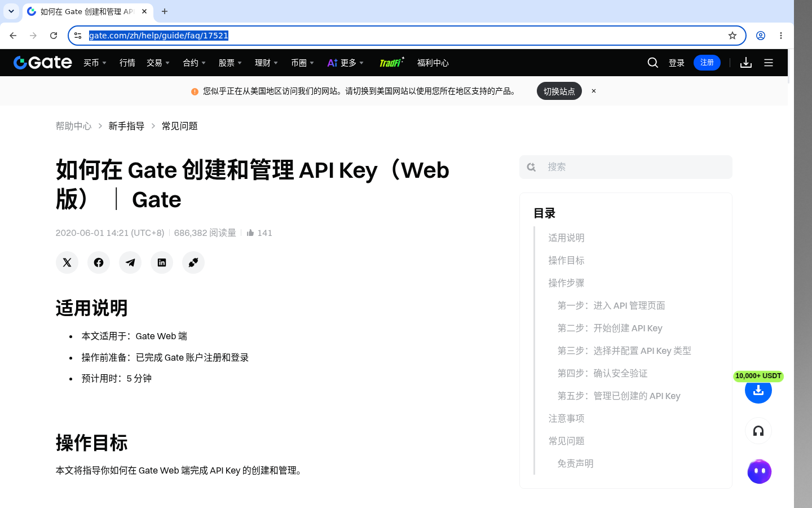This screenshot has width=812, height=508.
Task: Share article on X (Twitter)
Action: tap(67, 262)
